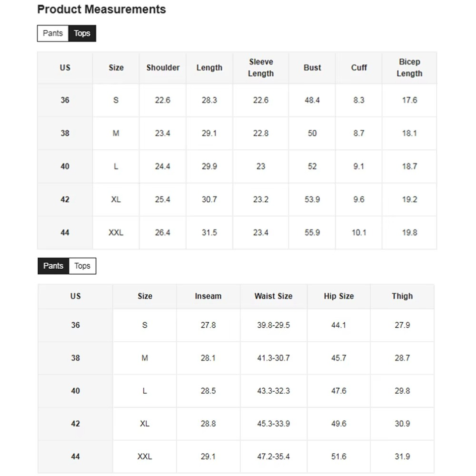Click the Cuff column header
Viewport: 476px width, 476px height.
(359, 67)
